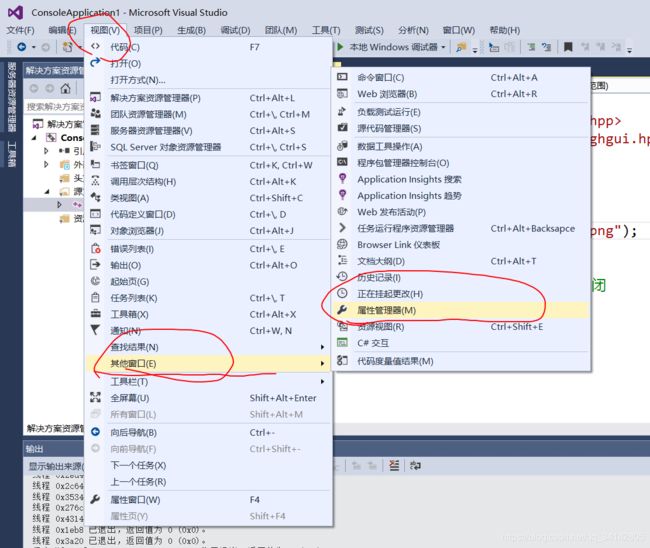This screenshot has width=650, height=548.
Task: Click 错误列表(I) icon
Action: [95, 248]
